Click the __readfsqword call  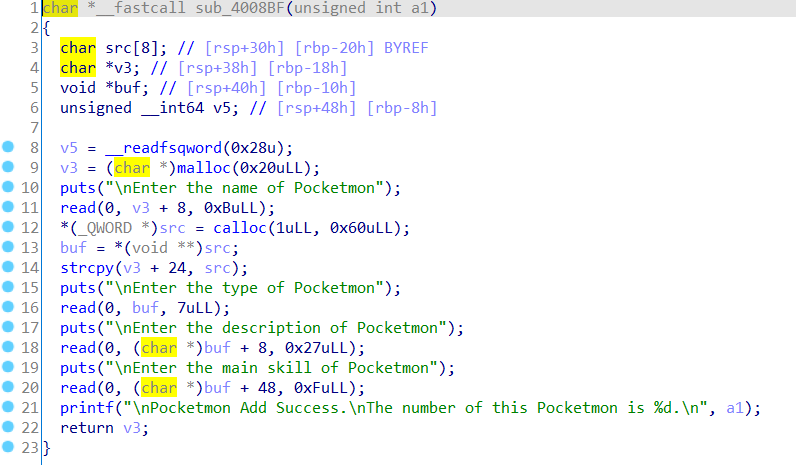pyautogui.click(x=163, y=148)
